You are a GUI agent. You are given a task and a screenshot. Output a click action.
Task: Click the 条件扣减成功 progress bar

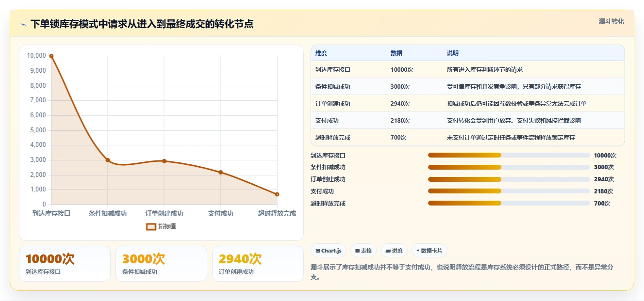click(509, 167)
